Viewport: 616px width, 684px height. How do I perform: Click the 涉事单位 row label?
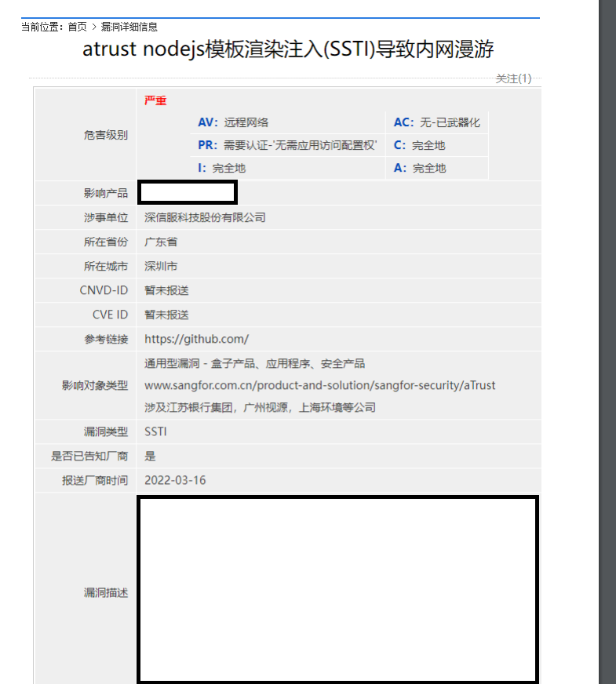106,218
